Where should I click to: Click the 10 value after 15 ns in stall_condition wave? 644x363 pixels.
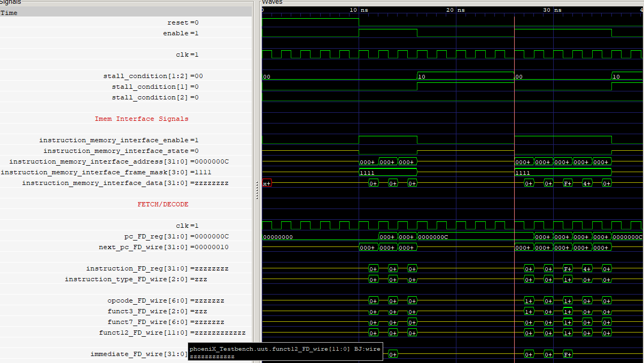click(422, 76)
